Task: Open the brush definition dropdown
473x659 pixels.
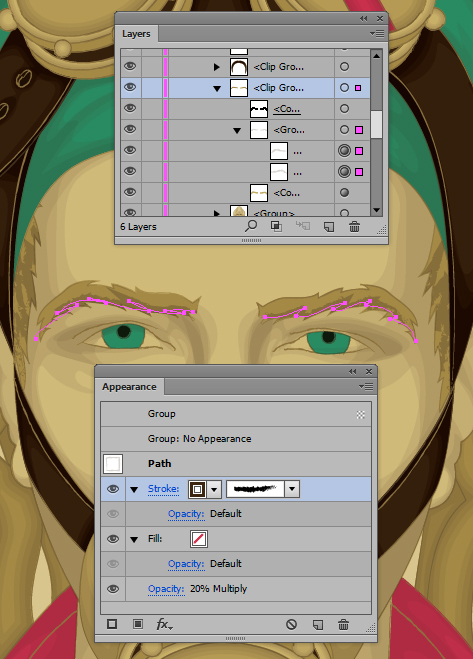Action: pyautogui.click(x=292, y=489)
